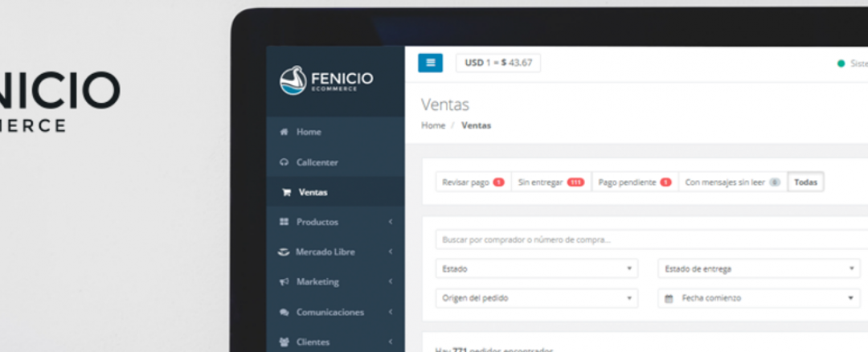Click the Callcenter headset icon
This screenshot has width=868, height=352.
click(285, 162)
